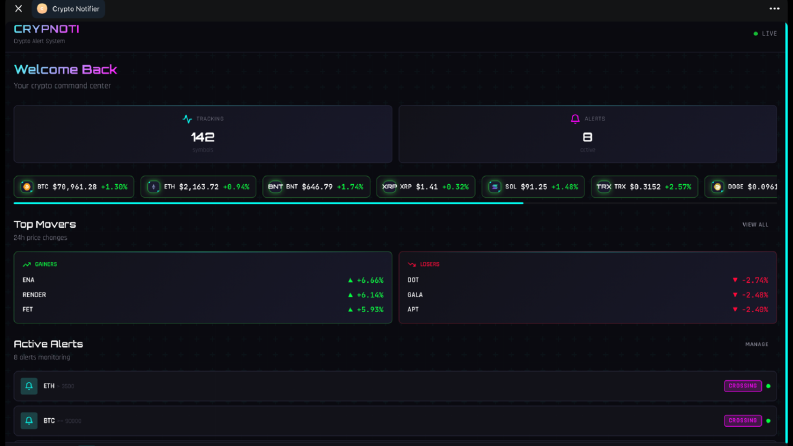Click the ETH coin icon in ticker
This screenshot has width=793, height=446.
(153, 187)
